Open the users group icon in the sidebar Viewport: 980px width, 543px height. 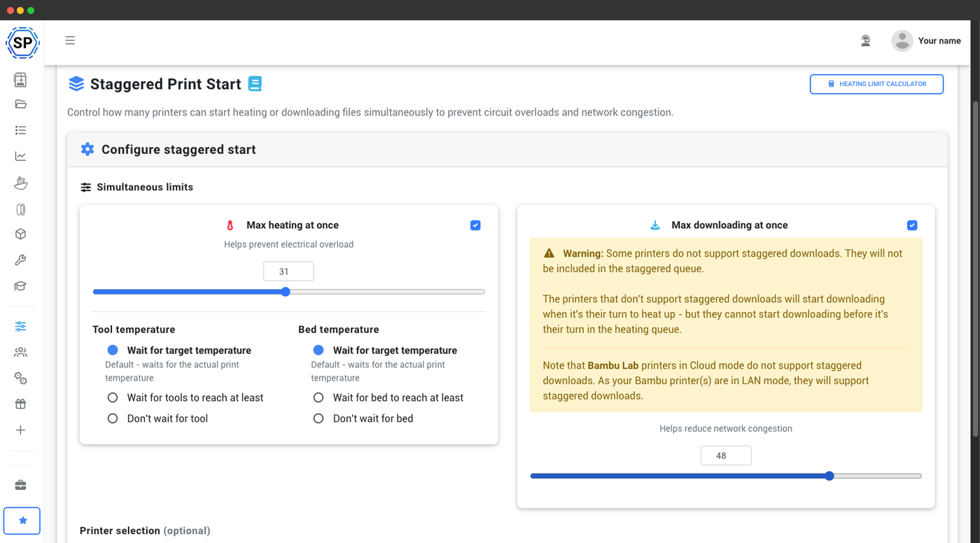point(20,352)
